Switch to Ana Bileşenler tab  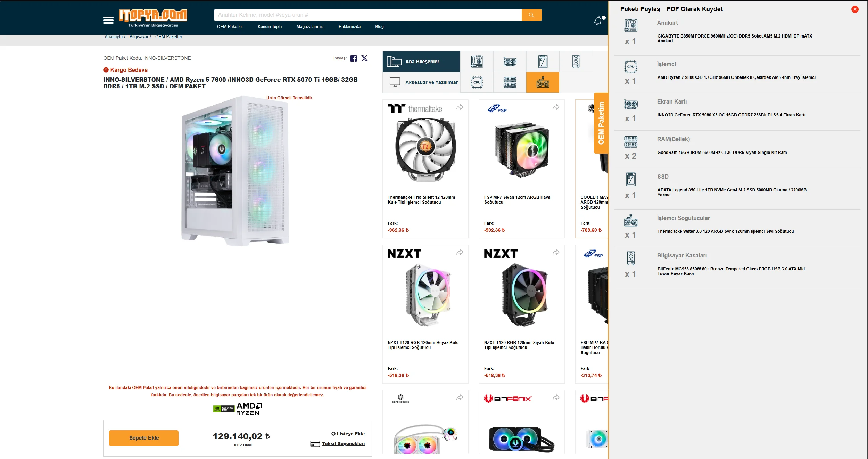tap(421, 62)
